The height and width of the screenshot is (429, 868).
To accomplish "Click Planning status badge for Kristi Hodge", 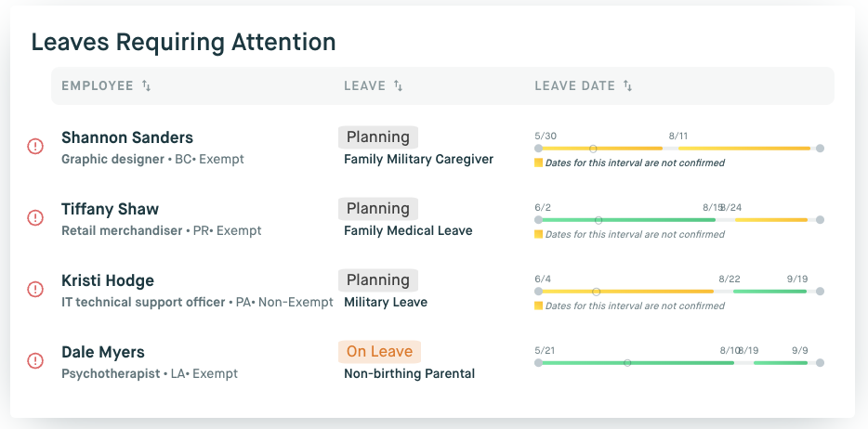I will (x=378, y=280).
